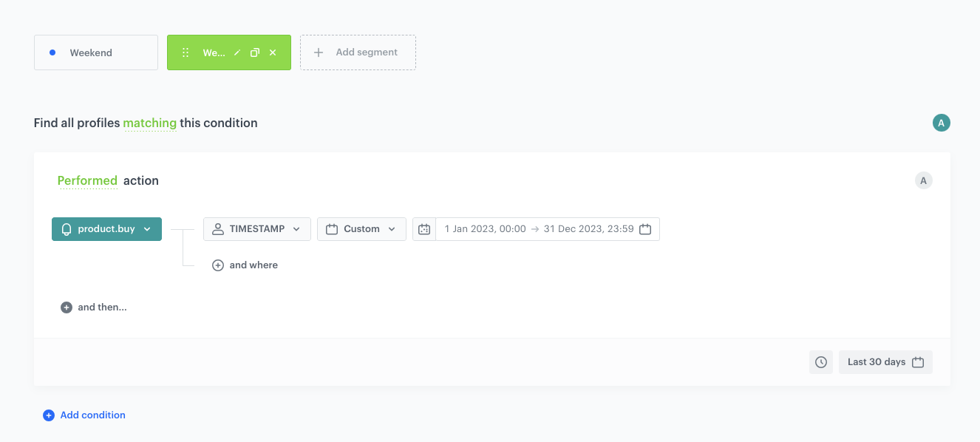Click the clock icon beside Last 30 days
Image resolution: width=980 pixels, height=442 pixels.
point(821,362)
